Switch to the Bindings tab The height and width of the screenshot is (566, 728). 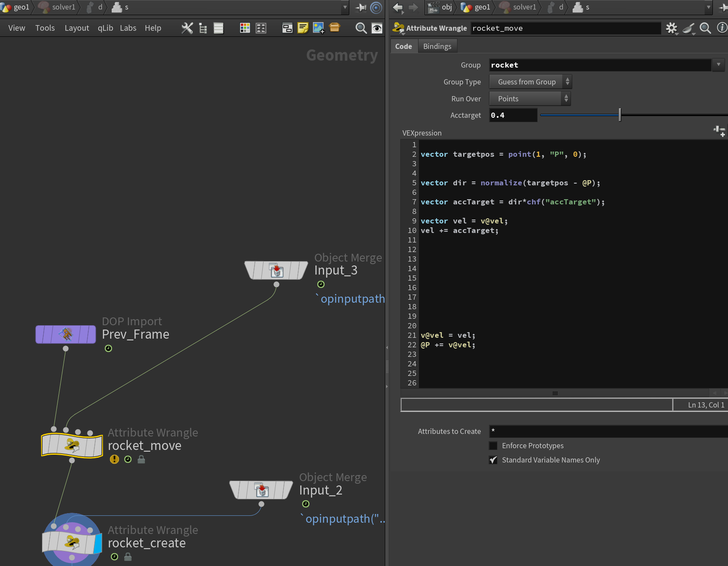tap(437, 46)
